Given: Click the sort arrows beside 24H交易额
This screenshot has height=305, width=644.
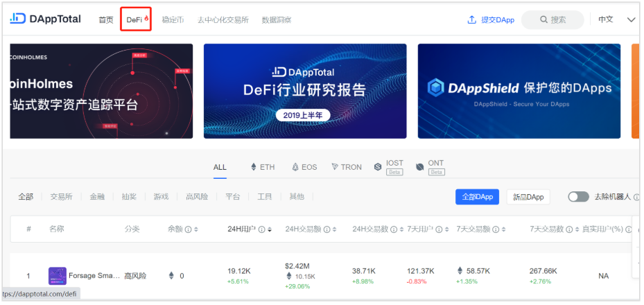Looking at the screenshot, I should pyautogui.click(x=335, y=229).
